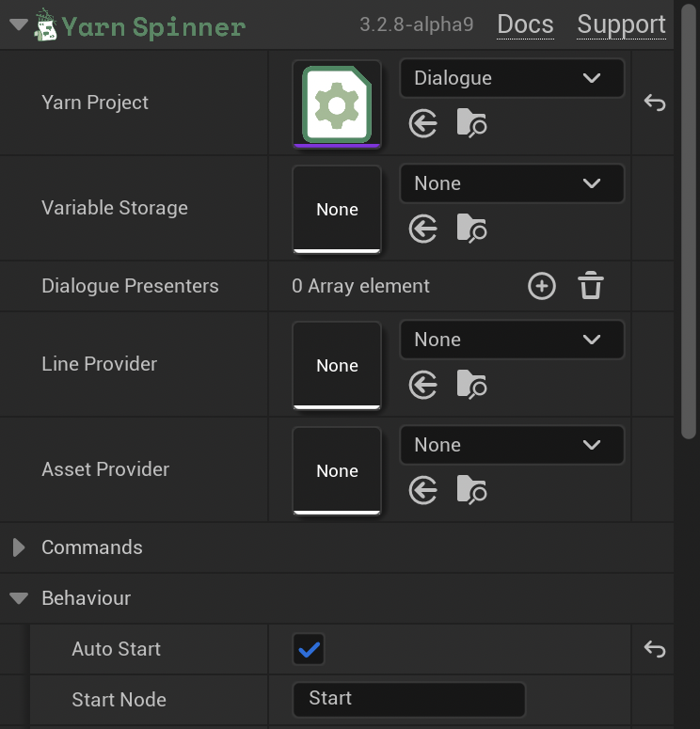Click the Yarn Spinner logo icon
This screenshot has width=700, height=729.
pos(45,25)
